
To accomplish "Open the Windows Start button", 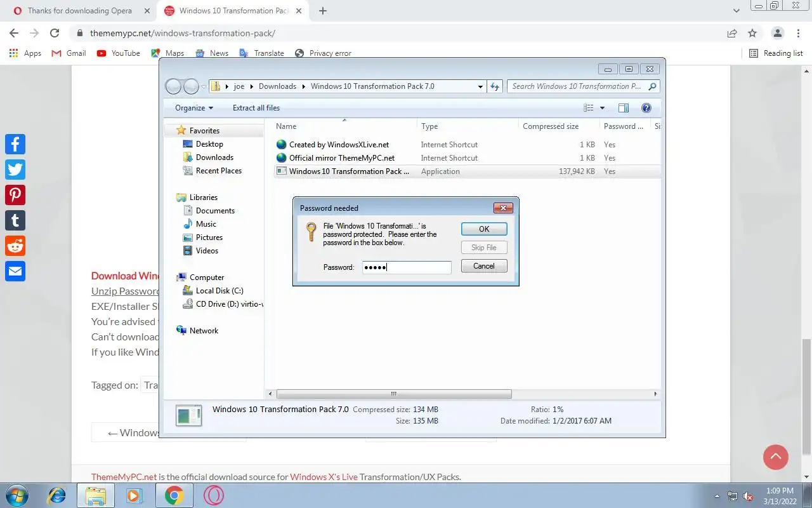I will point(16,495).
